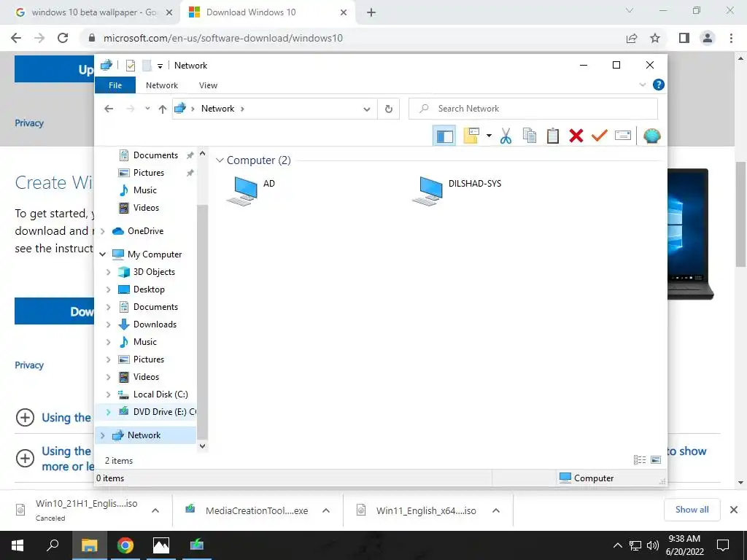Screen dimensions: 747x560
Task: Expand the OneDrive tree node
Action: [102, 231]
